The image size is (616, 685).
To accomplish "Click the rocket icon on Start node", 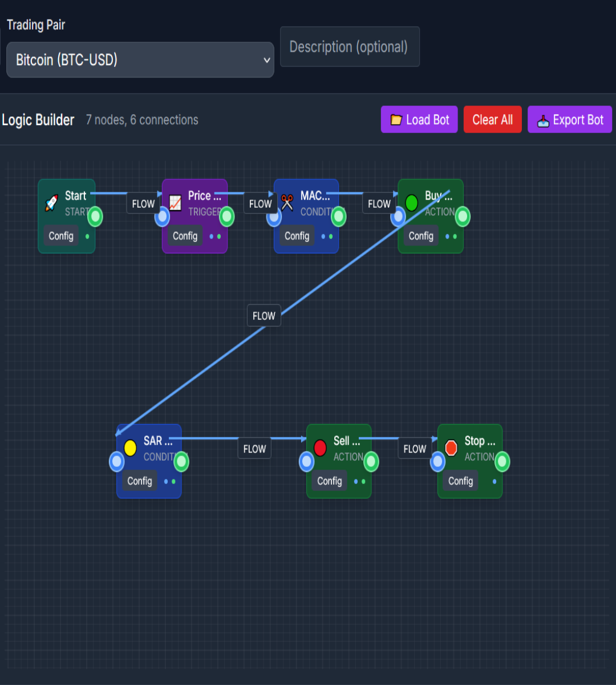I will tap(51, 203).
